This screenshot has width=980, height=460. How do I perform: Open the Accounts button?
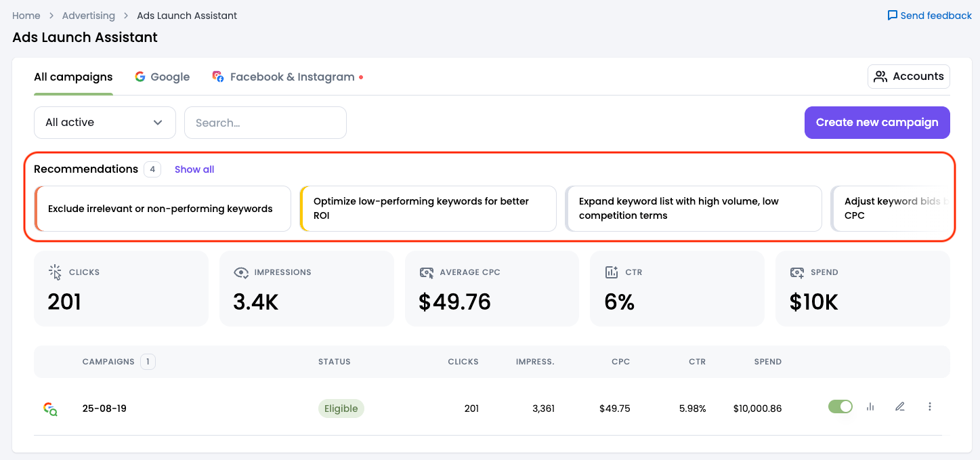[x=908, y=77]
